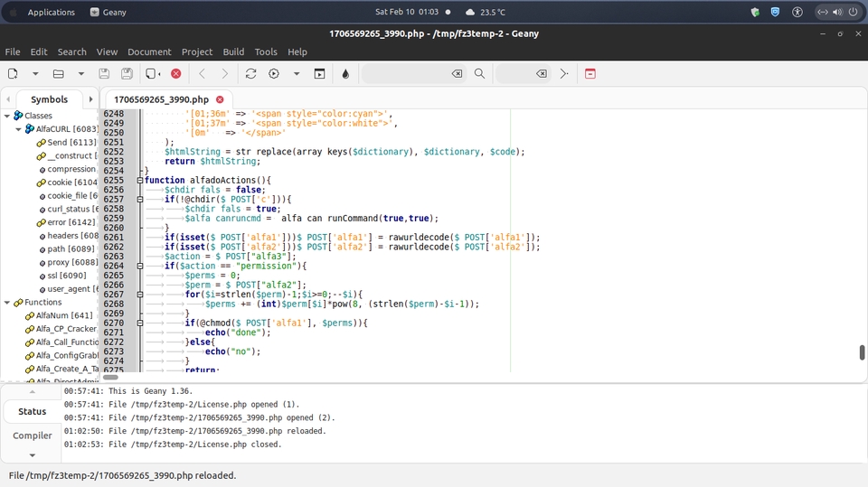Show next message tab with down arrow
868x487 pixels.
(x=33, y=454)
